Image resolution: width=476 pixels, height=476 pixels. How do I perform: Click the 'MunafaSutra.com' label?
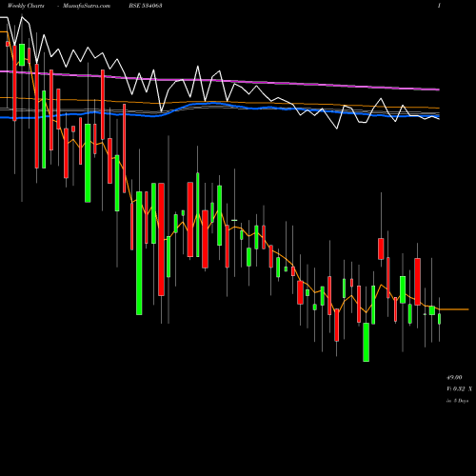[87, 6]
